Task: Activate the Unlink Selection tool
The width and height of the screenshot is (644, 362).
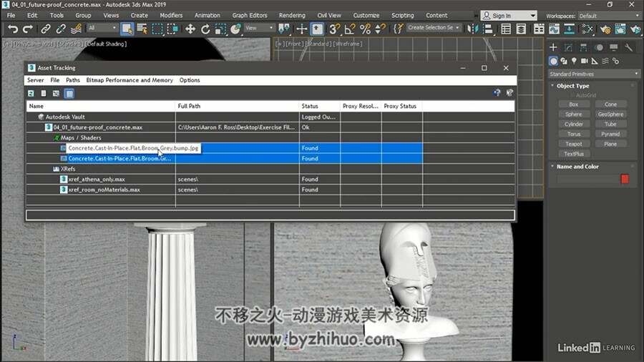Action: (x=61, y=29)
